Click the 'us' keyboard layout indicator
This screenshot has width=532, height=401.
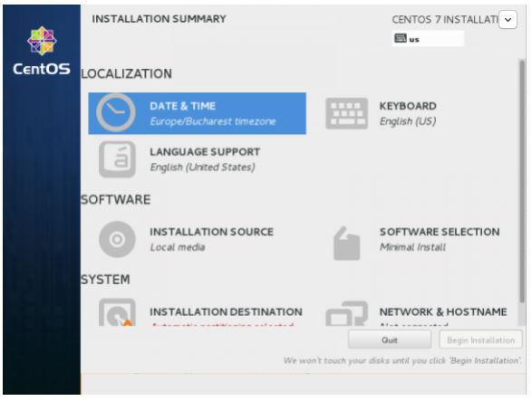point(428,39)
